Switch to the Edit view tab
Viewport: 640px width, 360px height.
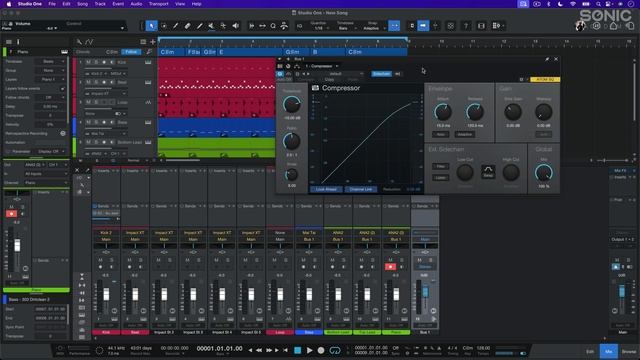tap(590, 351)
